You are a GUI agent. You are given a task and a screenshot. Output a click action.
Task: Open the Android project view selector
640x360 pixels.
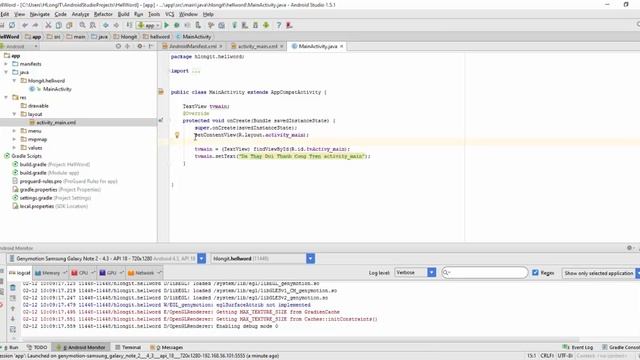(x=20, y=46)
